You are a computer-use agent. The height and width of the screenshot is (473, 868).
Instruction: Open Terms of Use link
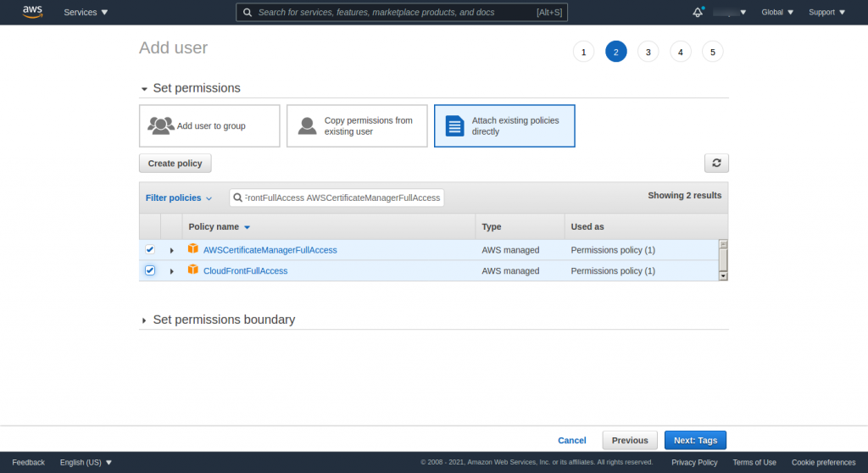[754, 463]
